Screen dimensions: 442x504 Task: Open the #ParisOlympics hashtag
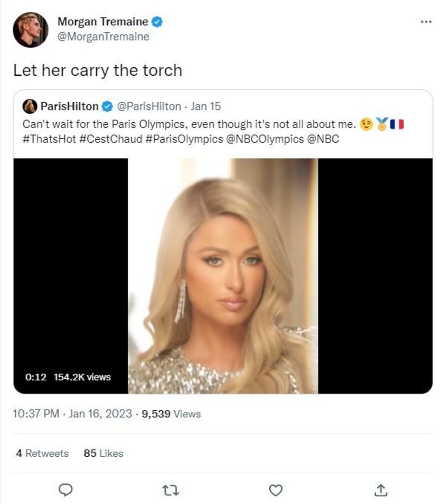point(184,139)
